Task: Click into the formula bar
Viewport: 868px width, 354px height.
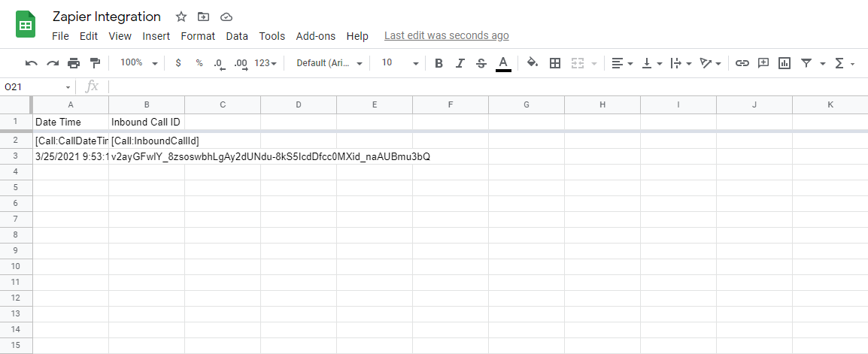Action: [487, 87]
